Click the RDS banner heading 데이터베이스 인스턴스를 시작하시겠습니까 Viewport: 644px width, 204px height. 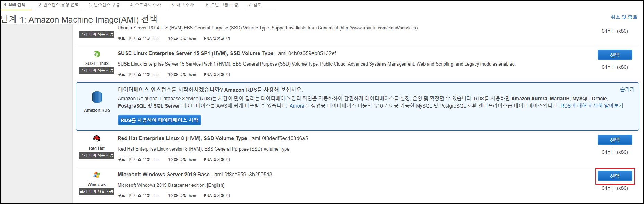pos(211,90)
